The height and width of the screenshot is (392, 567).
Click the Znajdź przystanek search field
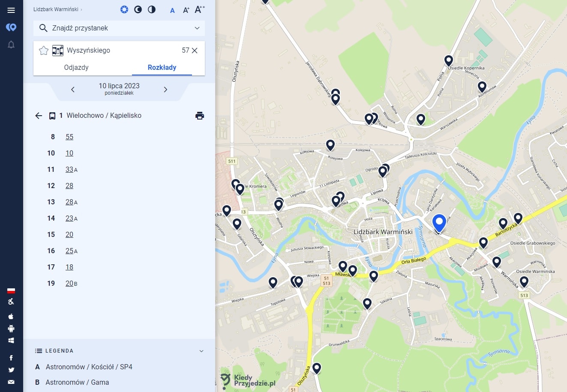pyautogui.click(x=116, y=28)
